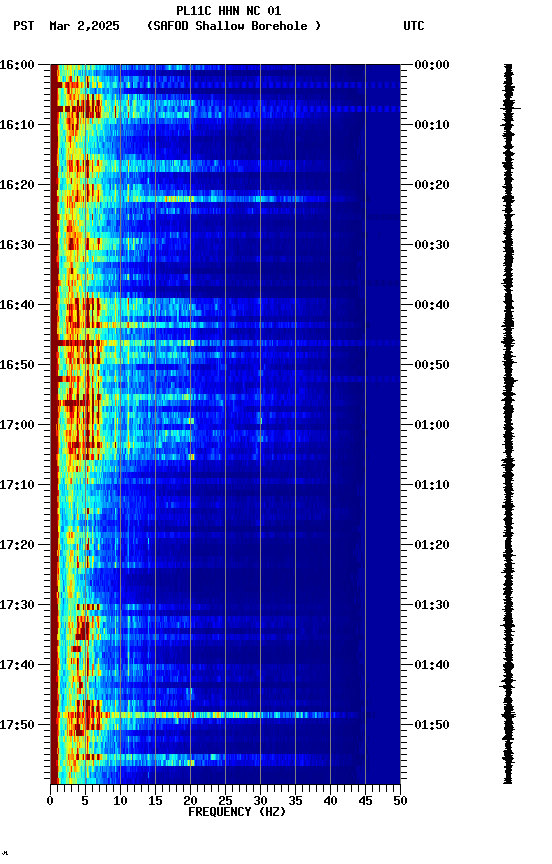Click the seismogram waveform trace on the right
Viewport: 552px width, 864px height.
[x=508, y=424]
